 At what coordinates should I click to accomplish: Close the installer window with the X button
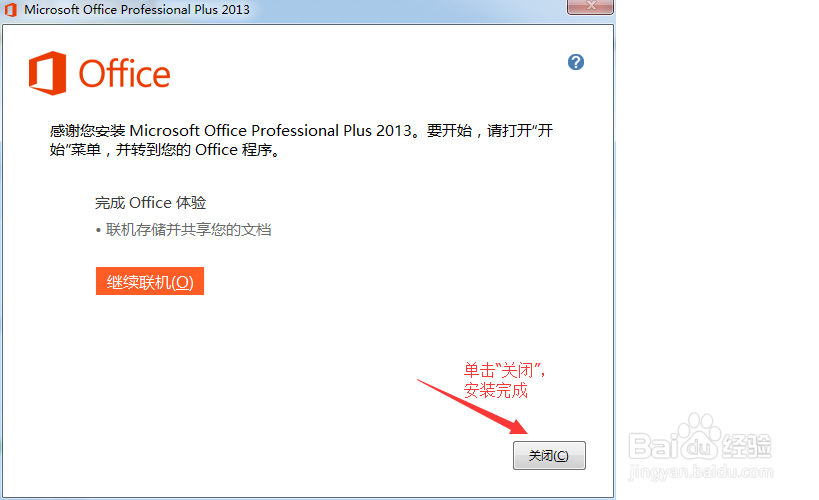point(590,6)
